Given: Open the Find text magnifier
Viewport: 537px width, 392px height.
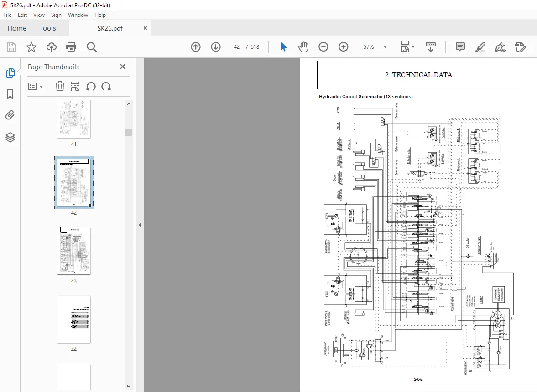Looking at the screenshot, I should point(92,47).
